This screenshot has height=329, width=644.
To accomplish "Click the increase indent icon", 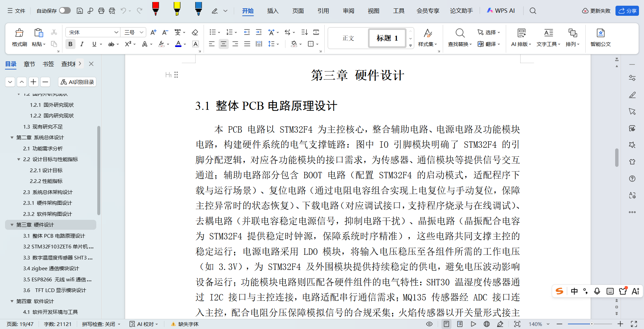I will 259,32.
